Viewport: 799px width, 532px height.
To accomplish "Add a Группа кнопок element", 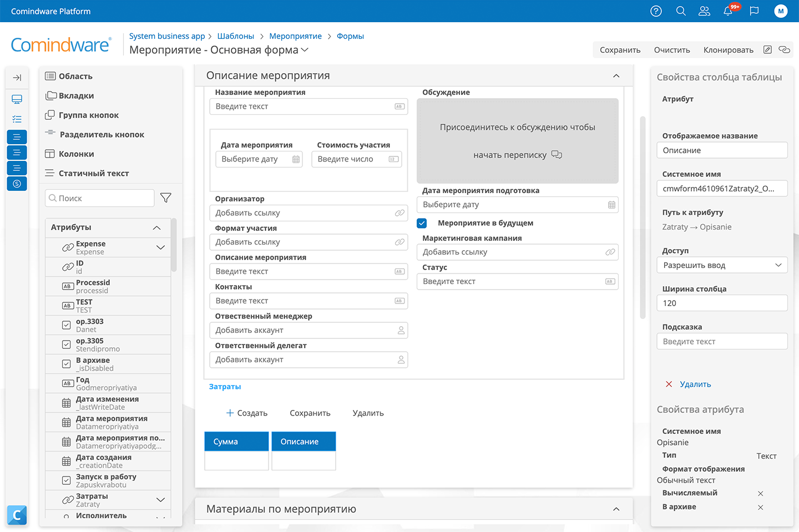I will click(x=82, y=115).
